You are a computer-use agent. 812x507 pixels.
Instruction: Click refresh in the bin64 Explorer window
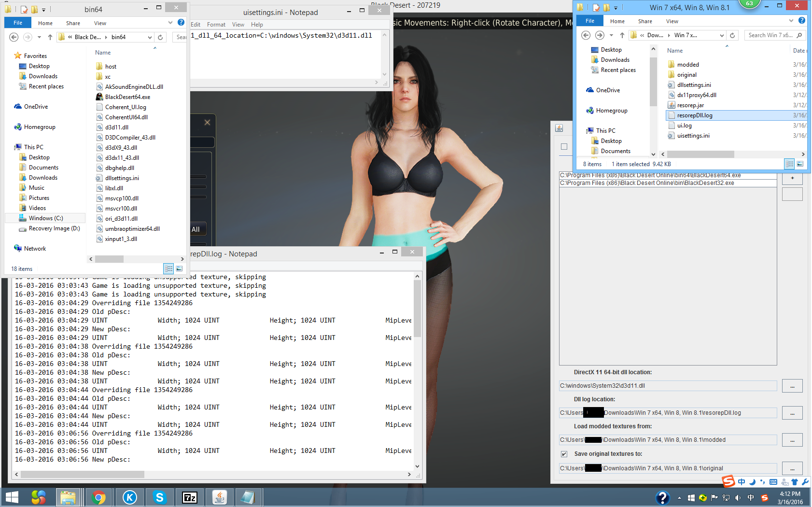pos(160,37)
